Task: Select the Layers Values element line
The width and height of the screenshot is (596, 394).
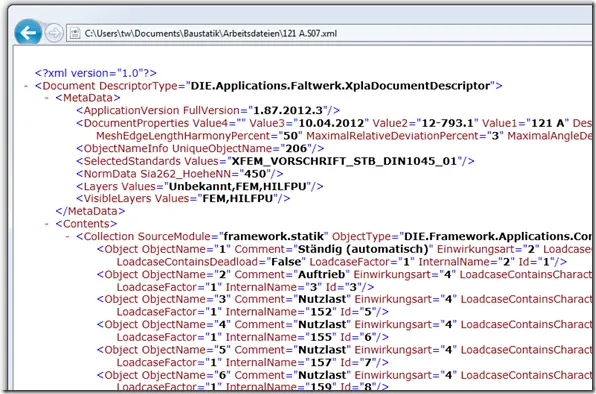Action: pos(200,187)
